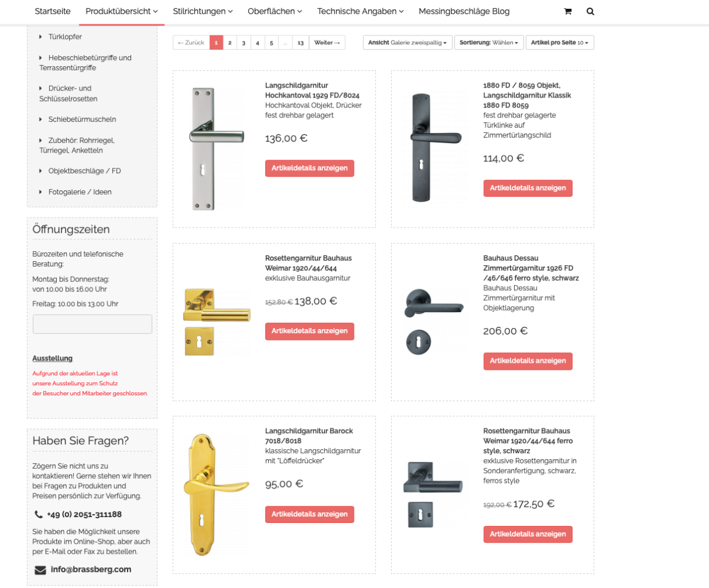The image size is (709, 588).
Task: Jump to page 13 in pagination
Action: pyautogui.click(x=301, y=43)
